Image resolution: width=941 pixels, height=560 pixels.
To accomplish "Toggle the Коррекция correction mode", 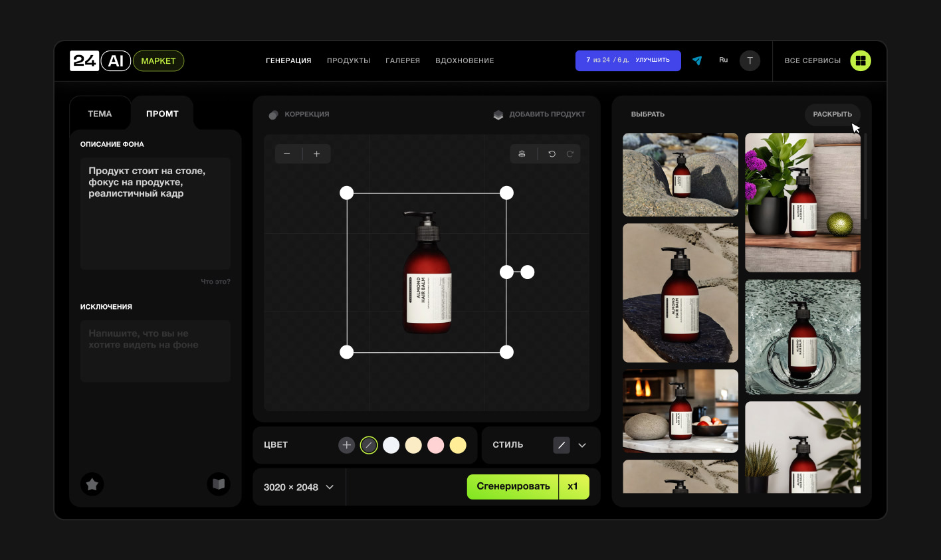I will pos(299,114).
